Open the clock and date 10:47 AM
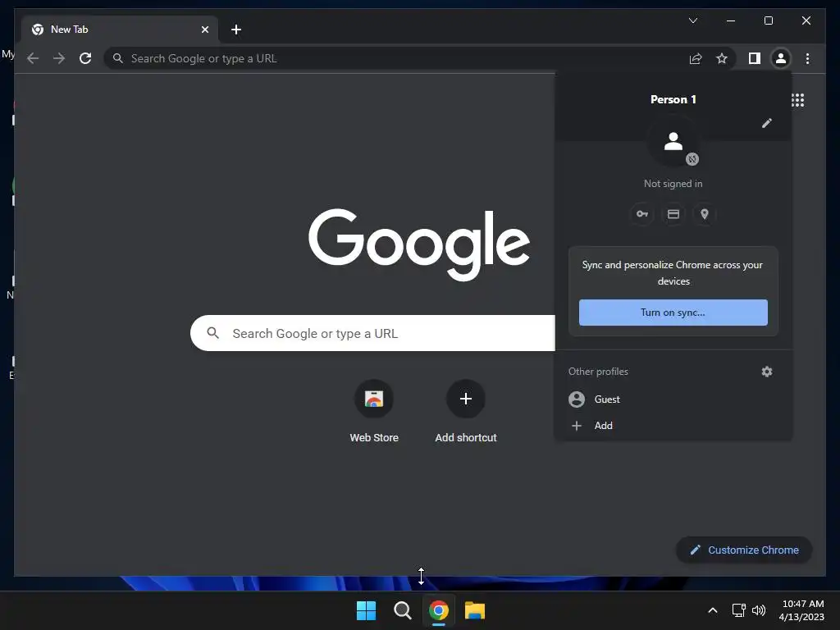This screenshot has height=630, width=840. [x=801, y=610]
